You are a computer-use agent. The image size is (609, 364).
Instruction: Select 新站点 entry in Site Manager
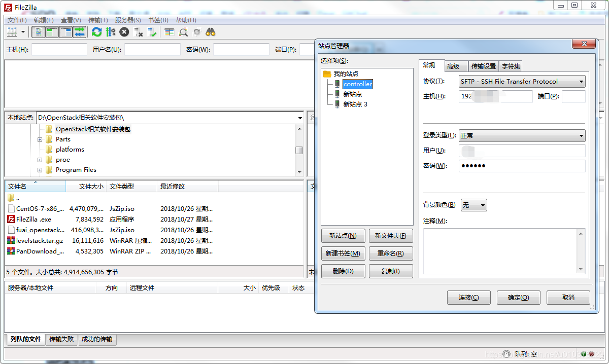pos(353,94)
